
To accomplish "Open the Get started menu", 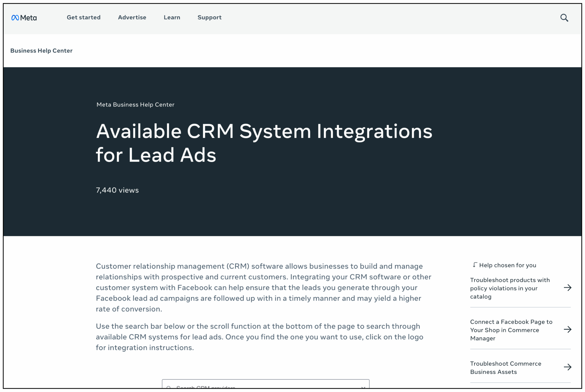I will [x=84, y=17].
